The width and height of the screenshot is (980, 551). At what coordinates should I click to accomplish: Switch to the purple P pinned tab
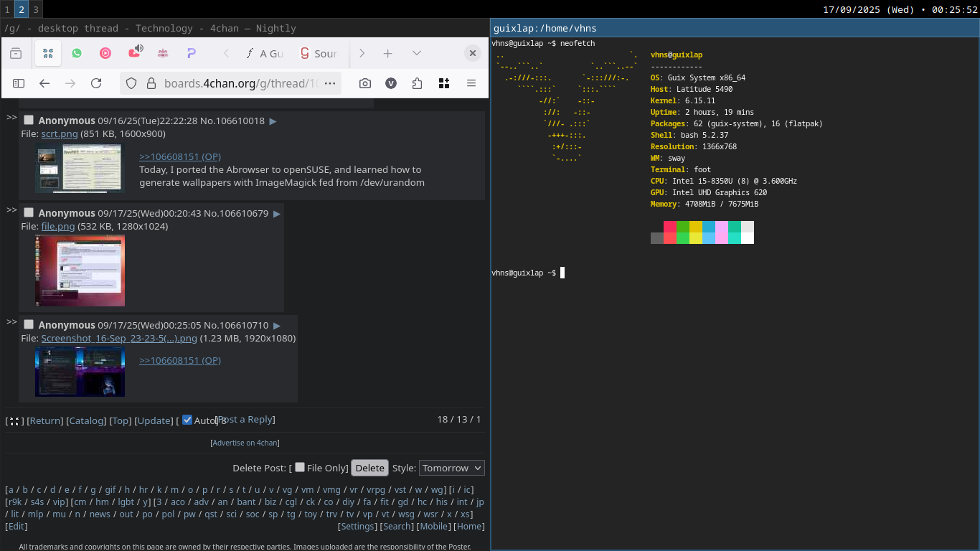click(x=192, y=53)
